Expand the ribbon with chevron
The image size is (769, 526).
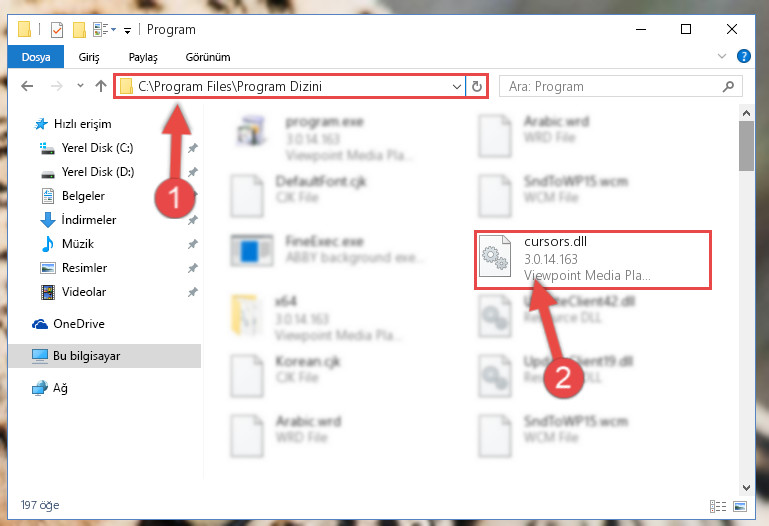point(721,56)
